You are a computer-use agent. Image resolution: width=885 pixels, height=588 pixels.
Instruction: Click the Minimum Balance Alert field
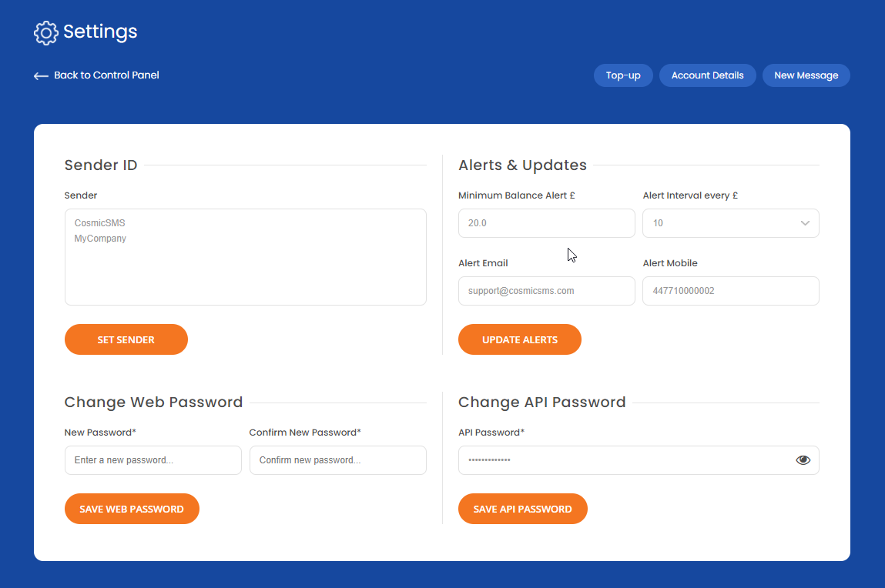546,223
